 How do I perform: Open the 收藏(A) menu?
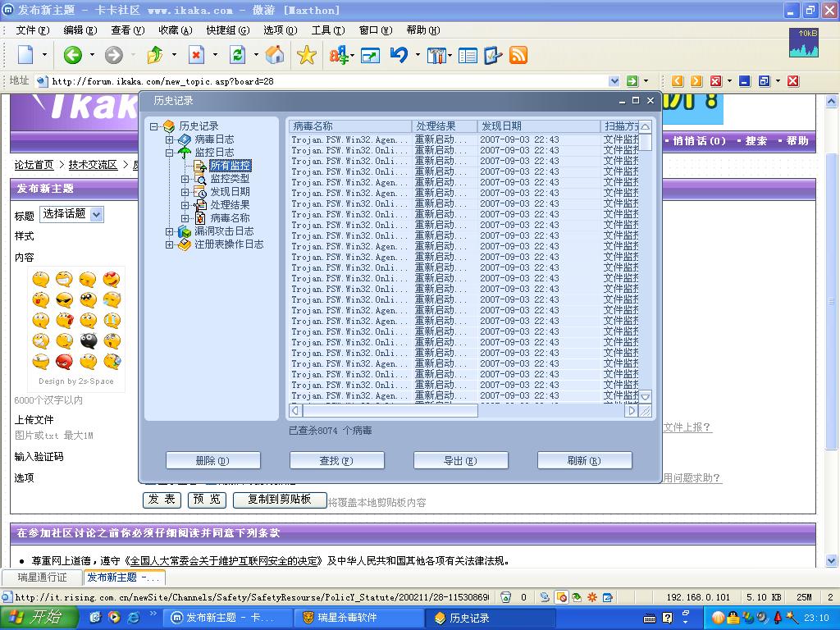coord(176,30)
